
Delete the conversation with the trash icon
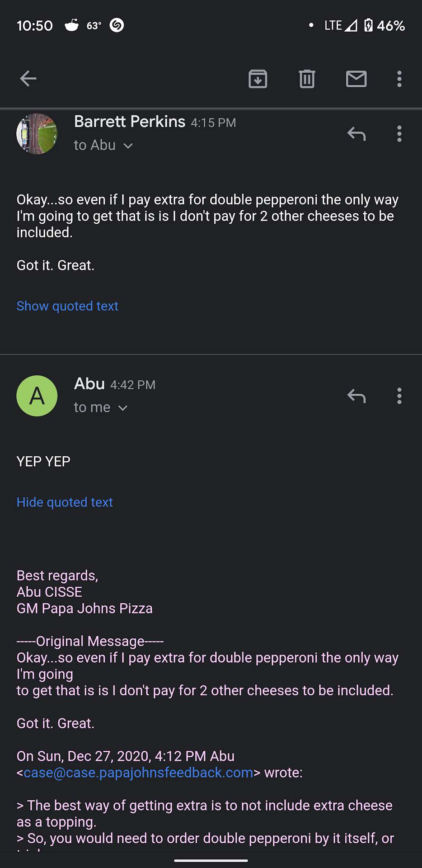[x=307, y=79]
